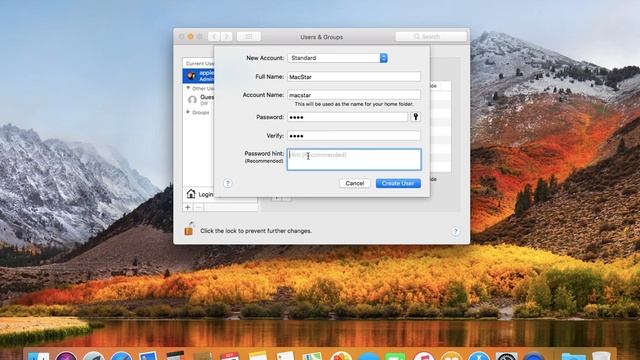Select the apple Admin current user
Image resolution: width=640 pixels, height=360 pixels.
pos(198,76)
